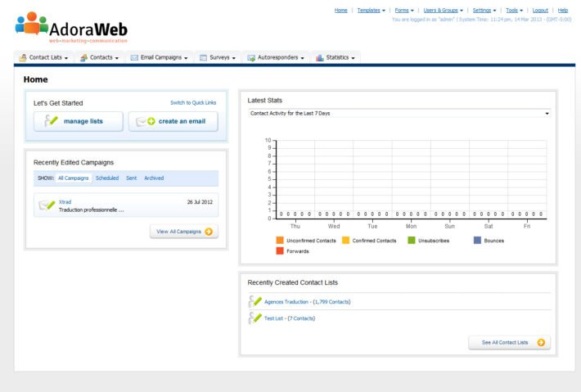Click the Agences Traduction list icon
Screen dimensions: 581x392
[254, 302]
